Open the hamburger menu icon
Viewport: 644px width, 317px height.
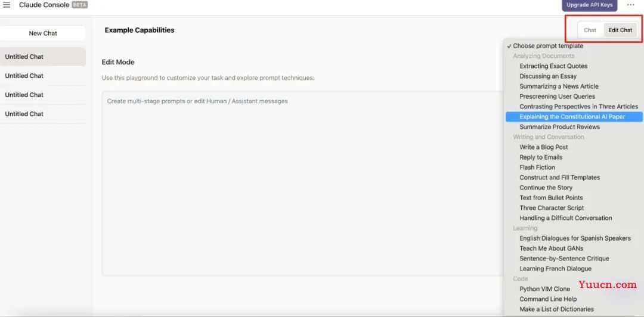coord(7,5)
